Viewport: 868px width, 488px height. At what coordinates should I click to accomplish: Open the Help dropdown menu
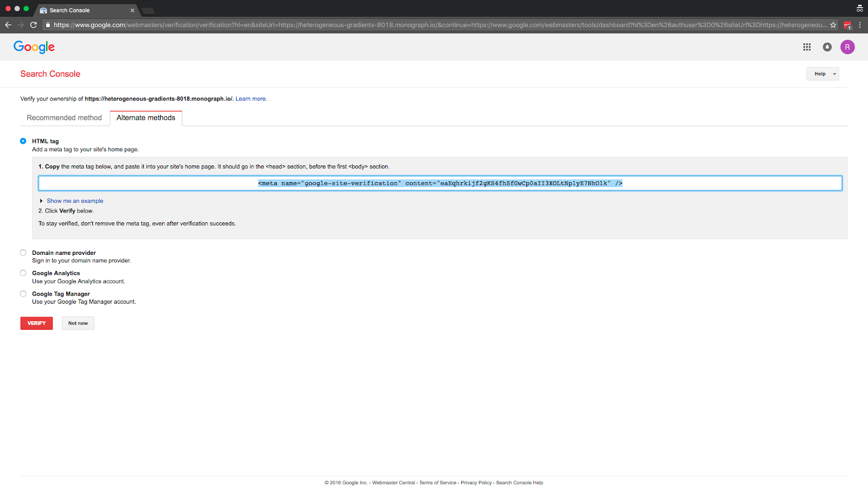[822, 74]
